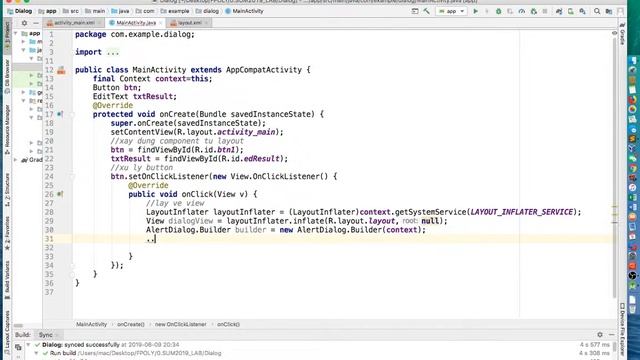The image size is (640, 360).
Task: Unfold the collapsed import ... block
Action: [x=113, y=52]
